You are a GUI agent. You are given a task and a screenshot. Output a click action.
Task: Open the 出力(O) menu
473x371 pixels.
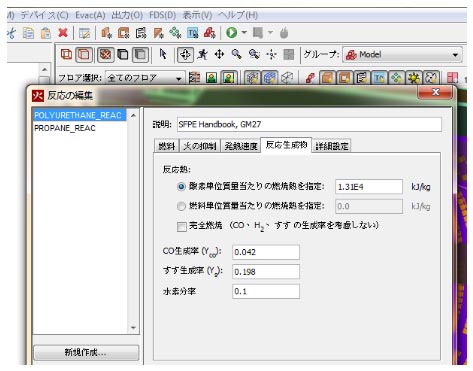[x=127, y=15]
